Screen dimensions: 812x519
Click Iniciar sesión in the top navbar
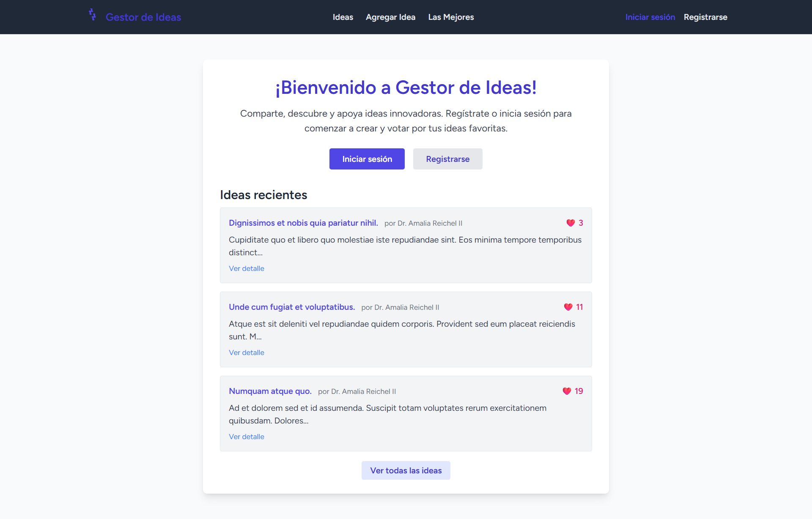650,17
